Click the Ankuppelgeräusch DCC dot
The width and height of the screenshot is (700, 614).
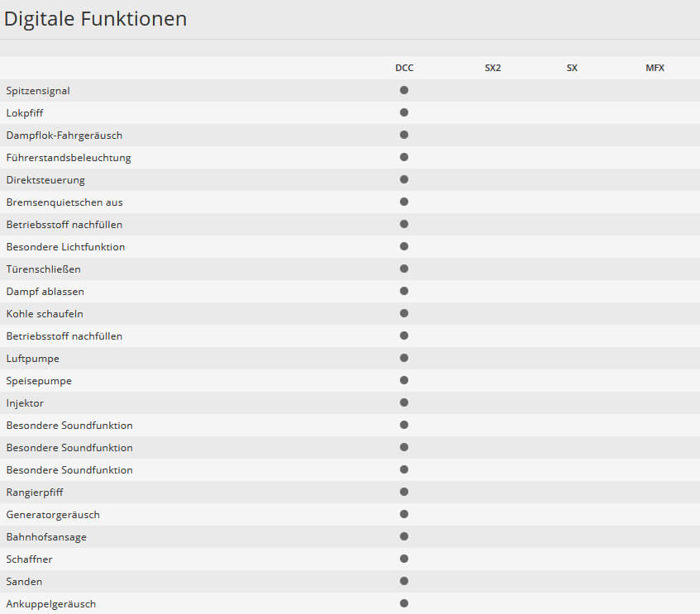point(404,603)
